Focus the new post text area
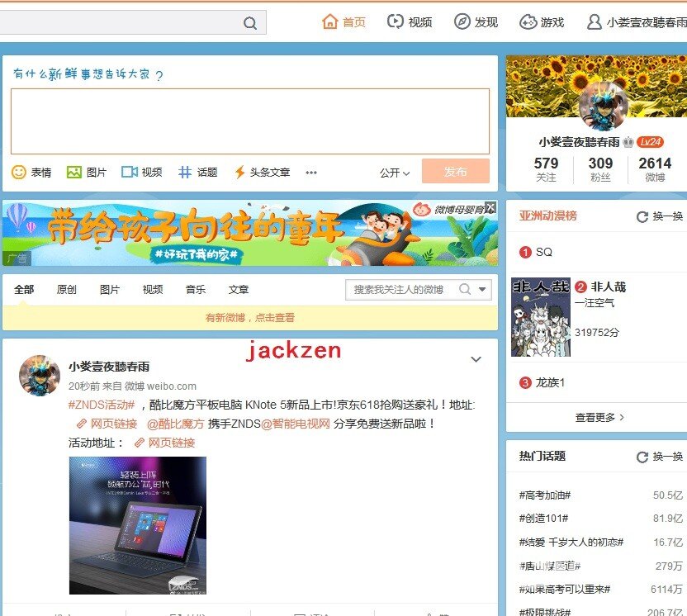The height and width of the screenshot is (616, 687). (x=249, y=121)
